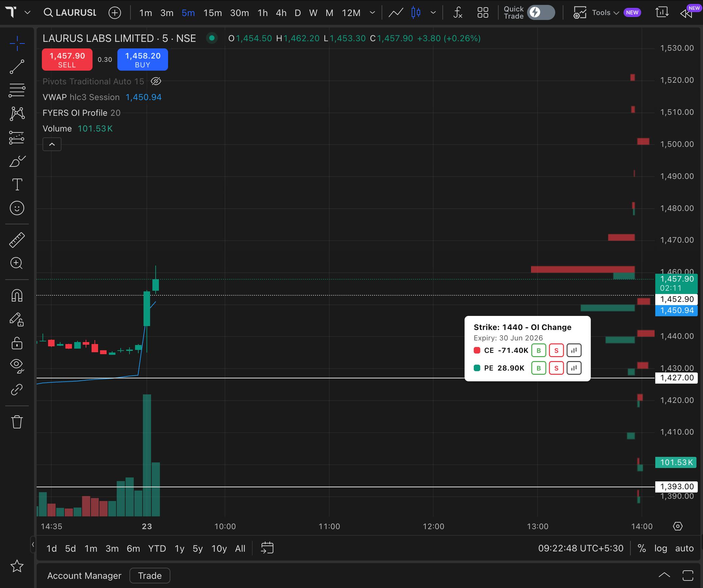Click the red 1,457.90 SELL button
The image size is (703, 588).
click(x=67, y=60)
